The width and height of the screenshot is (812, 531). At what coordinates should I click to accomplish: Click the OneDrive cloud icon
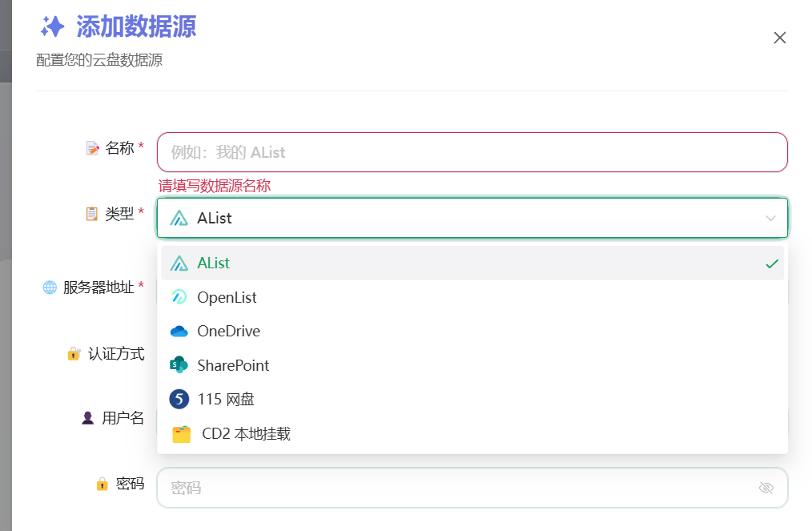click(178, 331)
